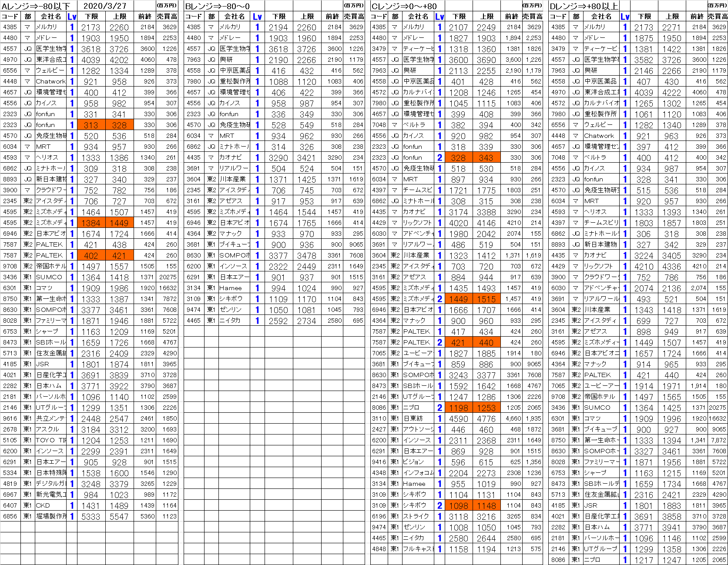Image resolution: width=728 pixels, height=565 pixels.
Task: Click the 'CKD' company name cell
Action: [50, 505]
